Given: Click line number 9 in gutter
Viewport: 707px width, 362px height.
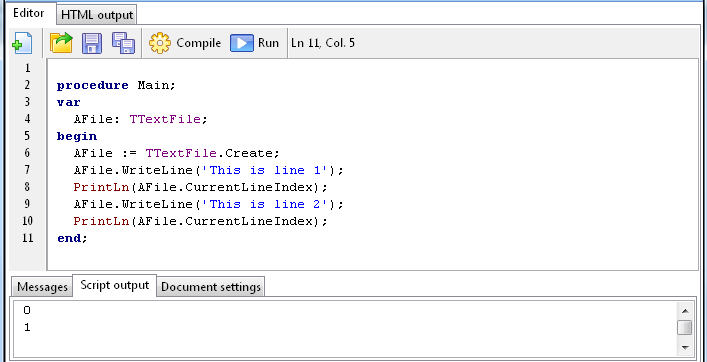Looking at the screenshot, I should tap(28, 204).
